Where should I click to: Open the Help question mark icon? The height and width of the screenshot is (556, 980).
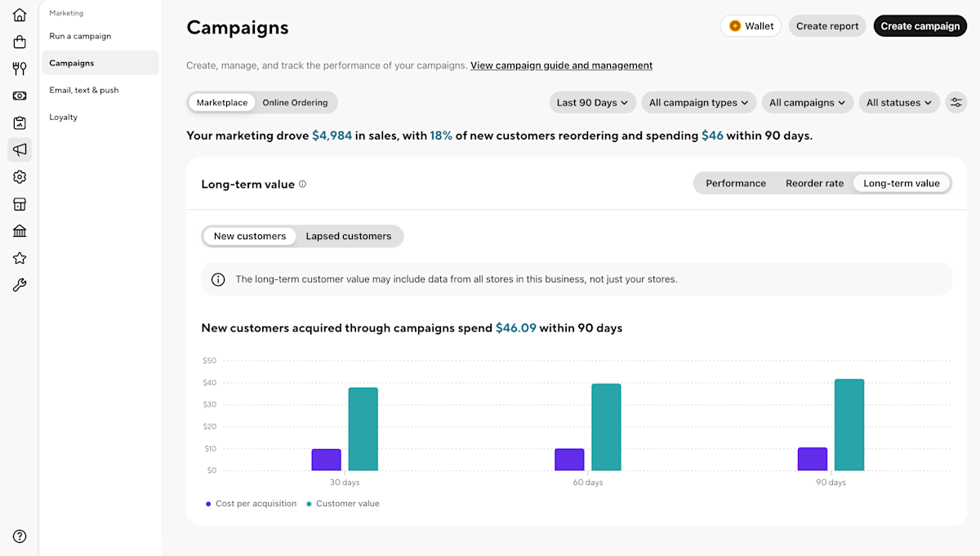(x=20, y=536)
